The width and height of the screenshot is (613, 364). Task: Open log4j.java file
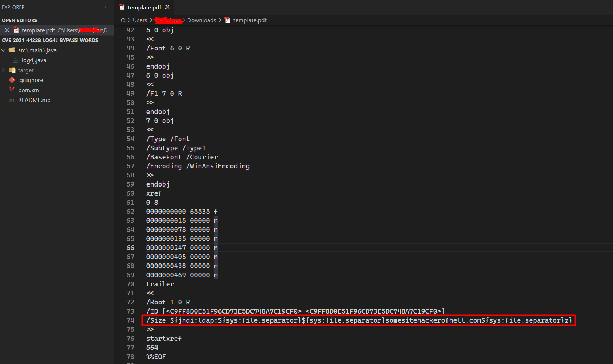coord(34,60)
